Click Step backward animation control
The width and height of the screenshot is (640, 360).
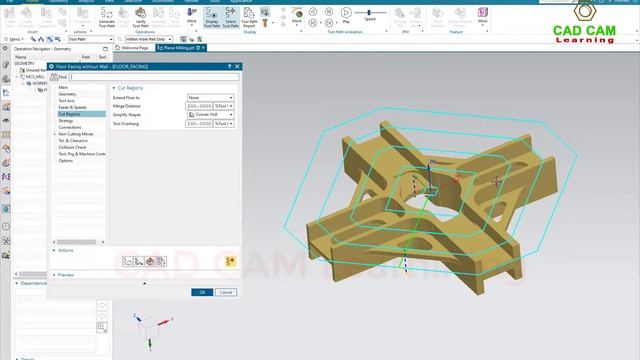tap(313, 23)
